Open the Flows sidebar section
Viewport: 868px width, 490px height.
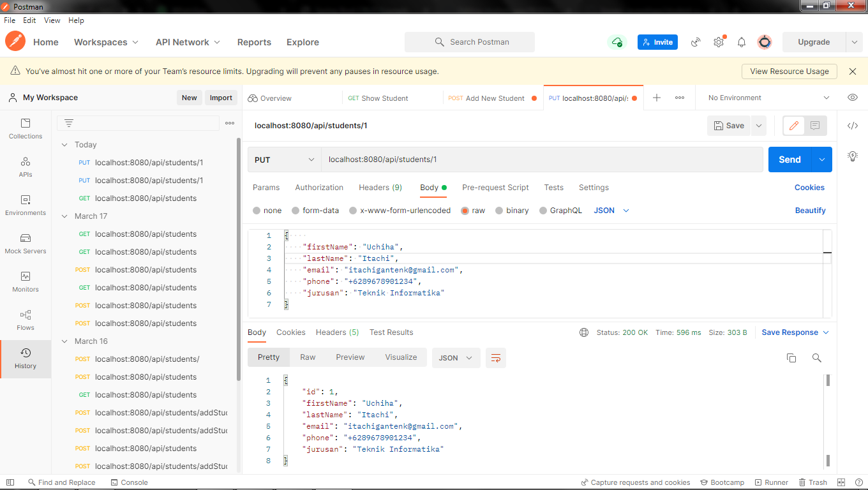point(26,320)
